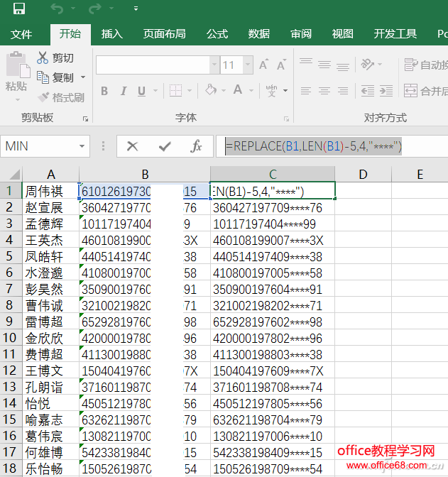
Task: Switch to the 公式 (Formulas) ribbon tab
Action: point(217,34)
